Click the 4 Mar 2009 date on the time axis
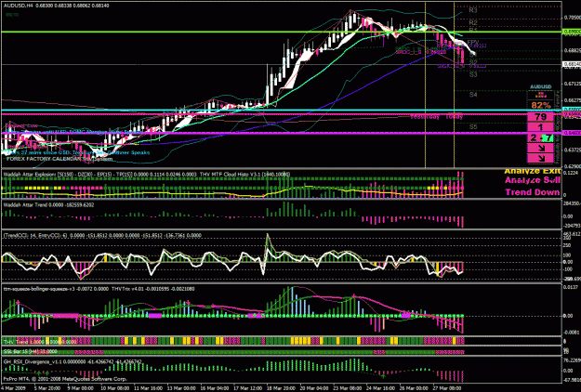581x392 pixels. pos(11,388)
